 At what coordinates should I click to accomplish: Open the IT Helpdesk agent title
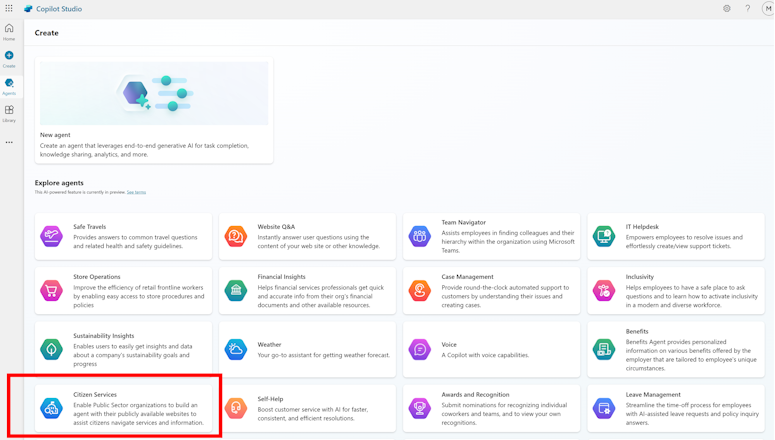click(x=642, y=226)
